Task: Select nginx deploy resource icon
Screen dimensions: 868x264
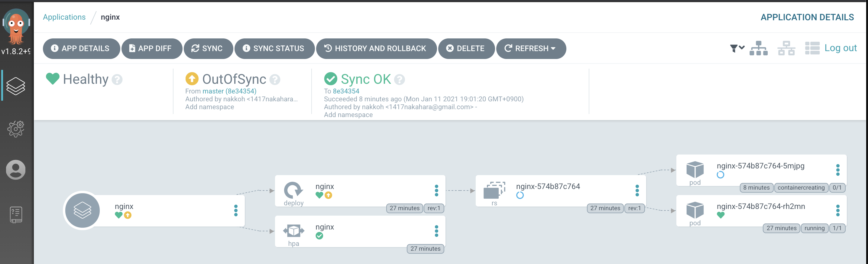Action: coord(293,190)
